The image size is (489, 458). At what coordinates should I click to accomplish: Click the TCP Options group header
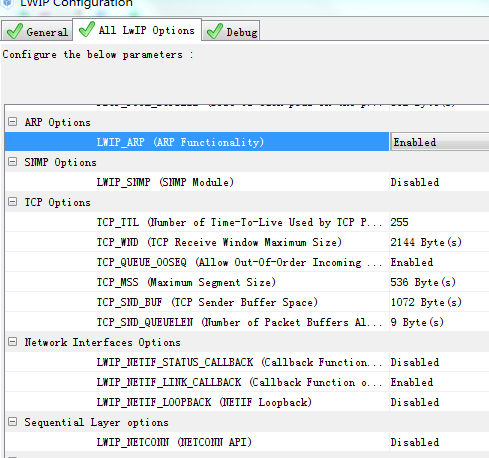pos(57,202)
